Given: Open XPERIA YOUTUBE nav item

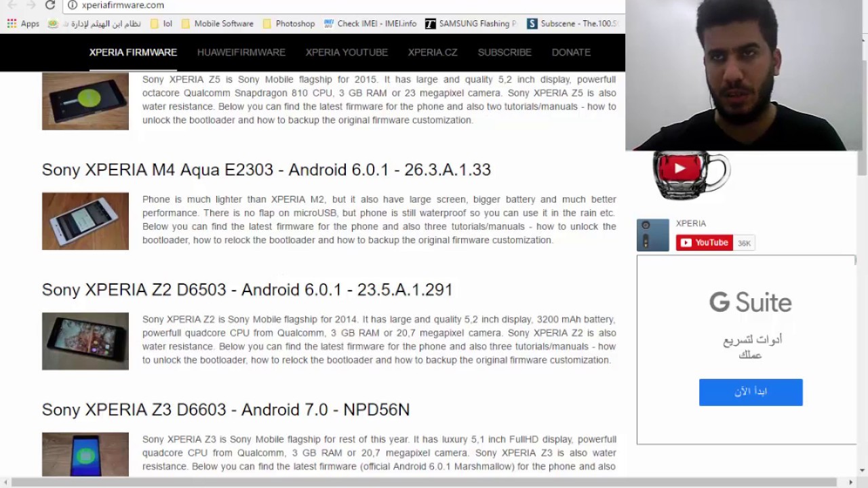Looking at the screenshot, I should click(347, 52).
